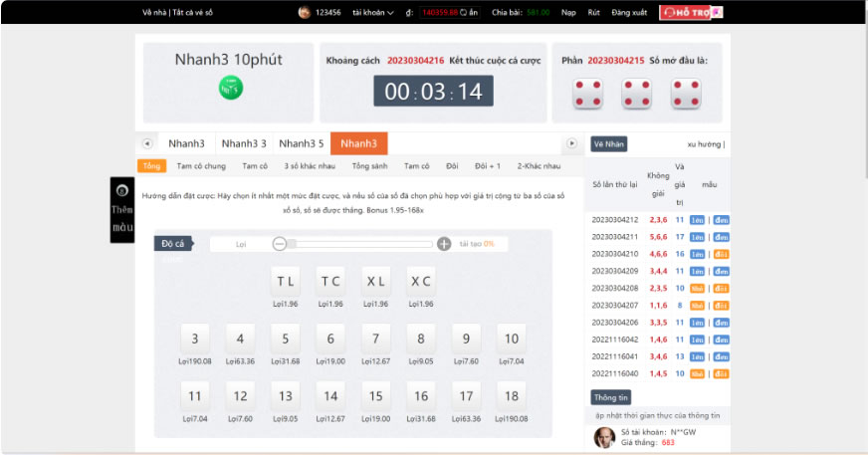Hide balance with the ẩn link
Image resolution: width=868 pixels, height=455 pixels.
pos(473,12)
